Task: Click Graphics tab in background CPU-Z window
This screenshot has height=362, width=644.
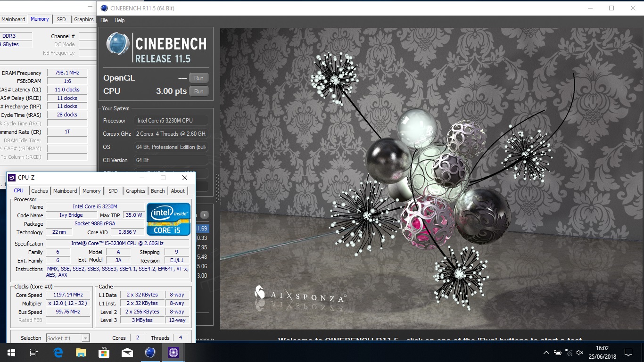Action: click(x=84, y=19)
